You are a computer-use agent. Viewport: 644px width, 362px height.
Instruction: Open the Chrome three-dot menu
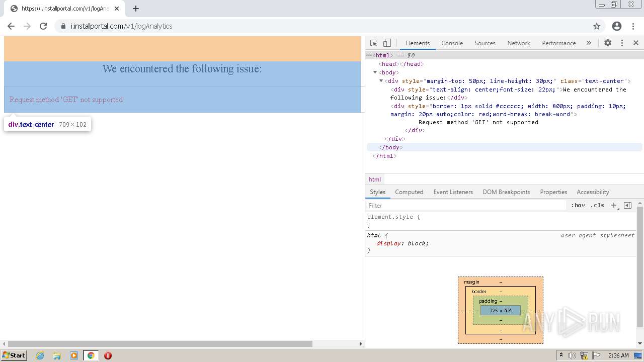pos(633,26)
